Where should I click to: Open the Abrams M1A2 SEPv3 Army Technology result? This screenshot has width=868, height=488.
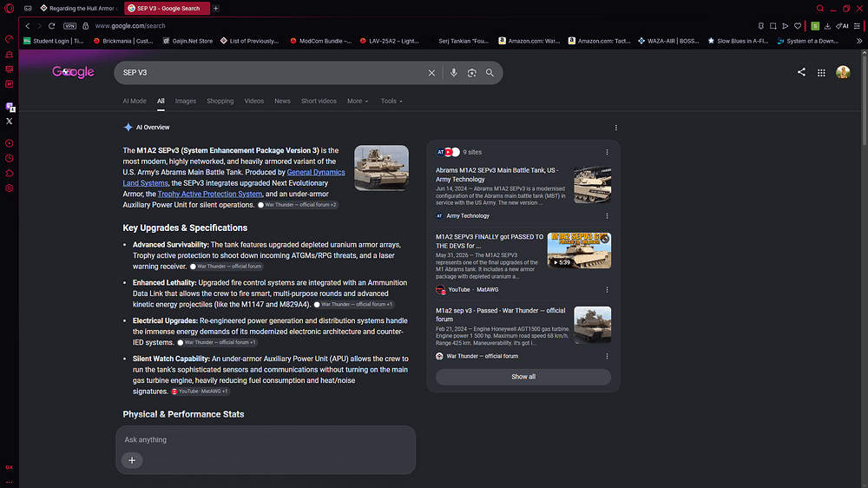click(497, 175)
